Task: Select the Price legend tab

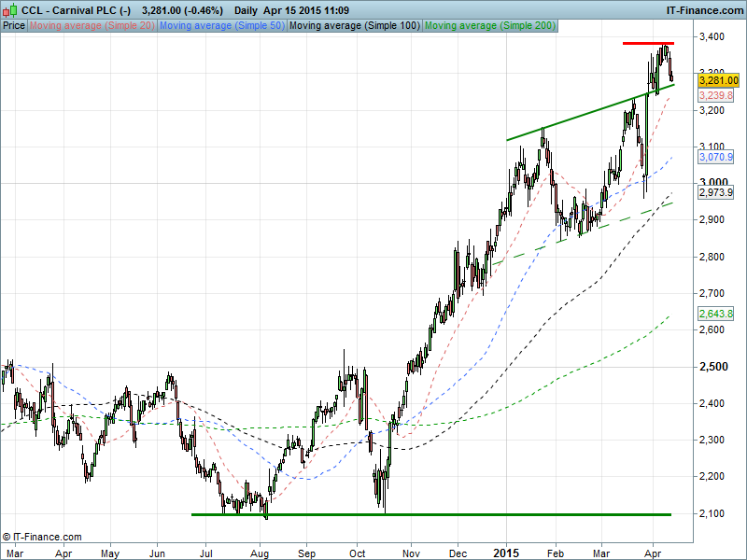Action: [14, 25]
